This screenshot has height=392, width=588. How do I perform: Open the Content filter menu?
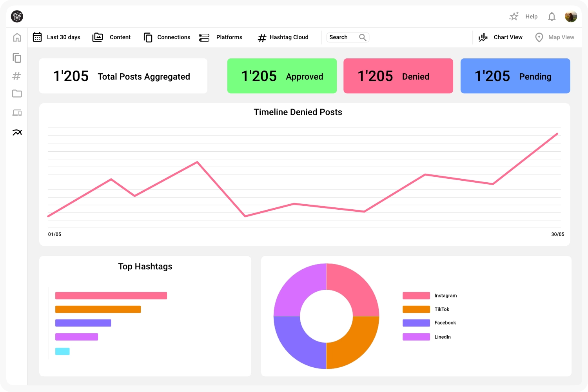[112, 37]
